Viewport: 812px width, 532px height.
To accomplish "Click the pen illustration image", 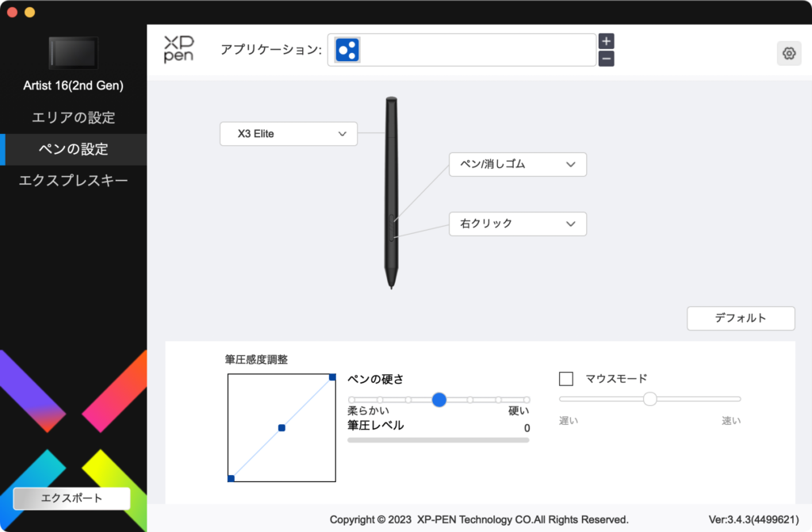I will click(392, 193).
